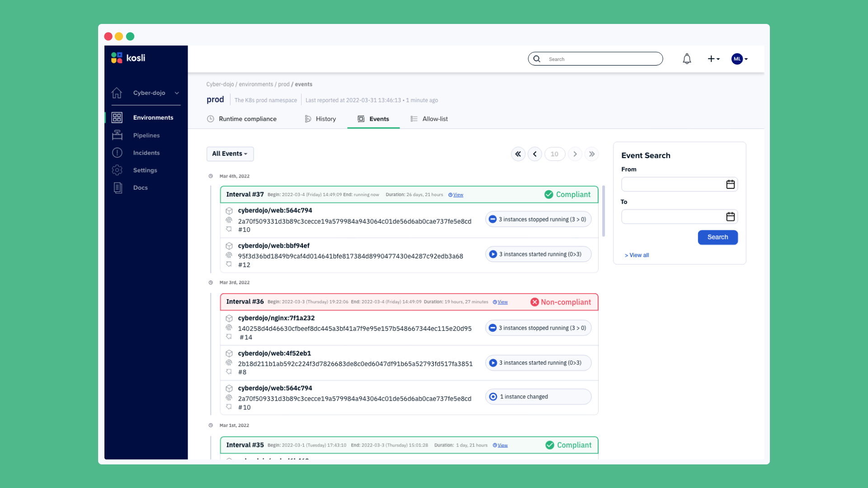The width and height of the screenshot is (868, 488).
Task: Click the compliant checkmark icon on Interval #37
Action: (548, 194)
